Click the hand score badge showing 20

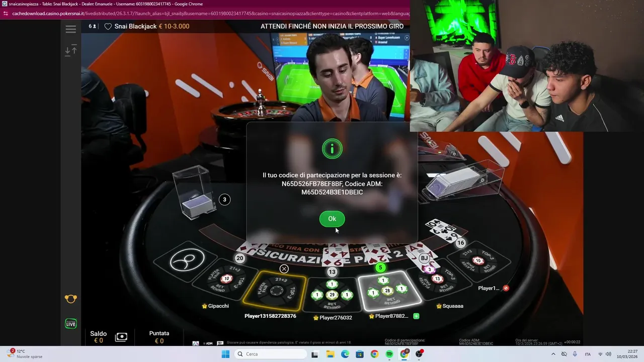(239, 258)
